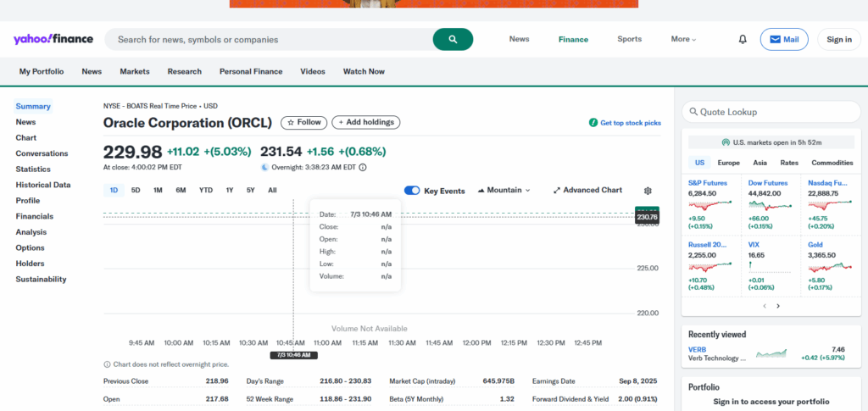868x411 pixels.
Task: Switch to the Europe markets tab
Action: [x=728, y=163]
